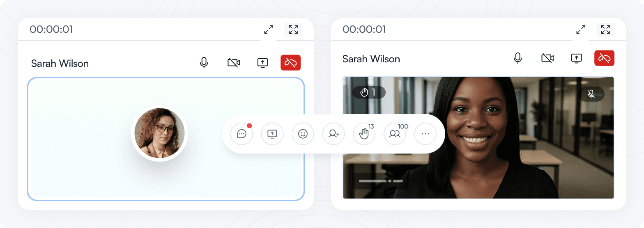Add participant from floating toolbar
This screenshot has height=228, width=644.
[x=333, y=134]
